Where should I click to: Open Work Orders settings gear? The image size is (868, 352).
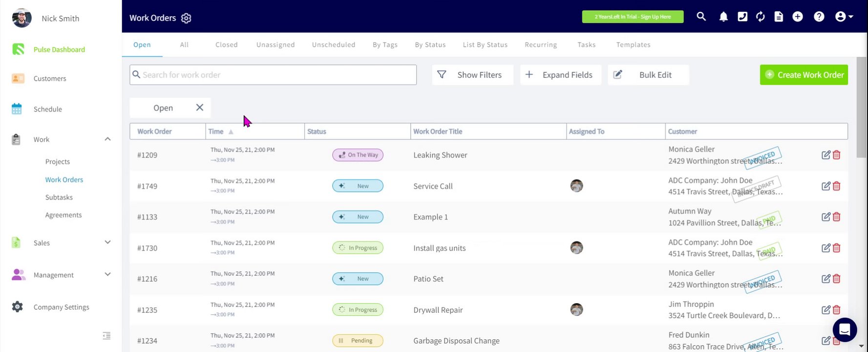(186, 18)
